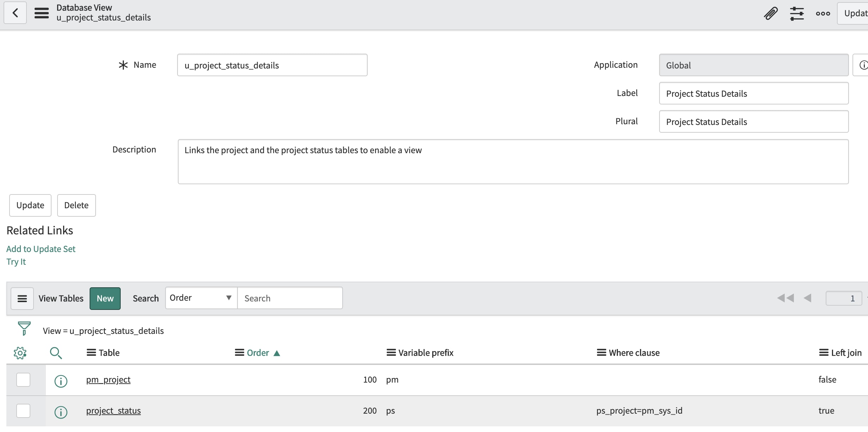Viewport: 868px width, 432px height.
Task: Select the pm_project row checkbox
Action: tap(23, 380)
